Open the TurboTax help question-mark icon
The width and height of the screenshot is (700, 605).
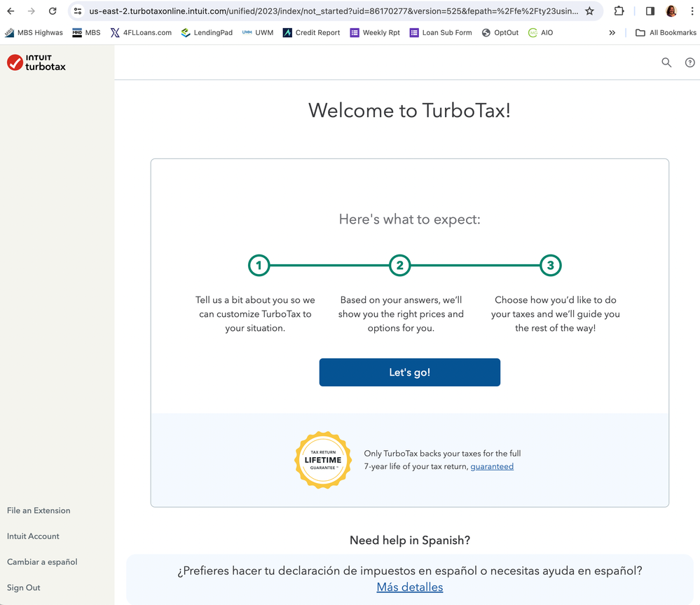(689, 62)
